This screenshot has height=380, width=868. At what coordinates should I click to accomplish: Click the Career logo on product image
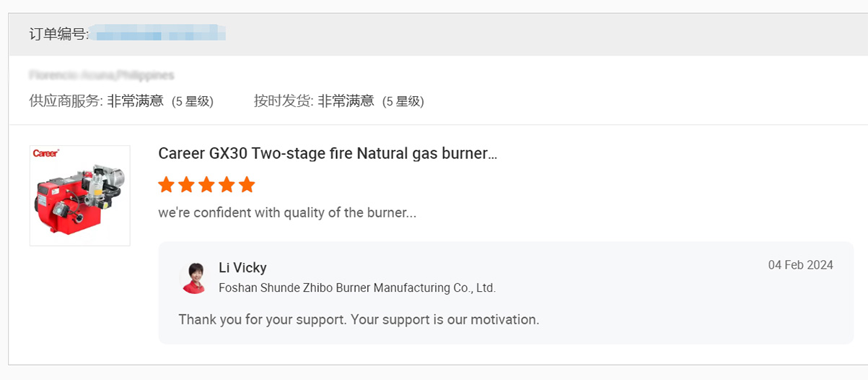(x=46, y=153)
